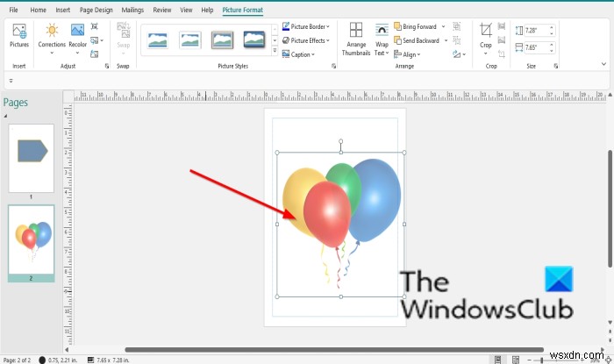Click the Compress Pictures icon

(x=95, y=26)
